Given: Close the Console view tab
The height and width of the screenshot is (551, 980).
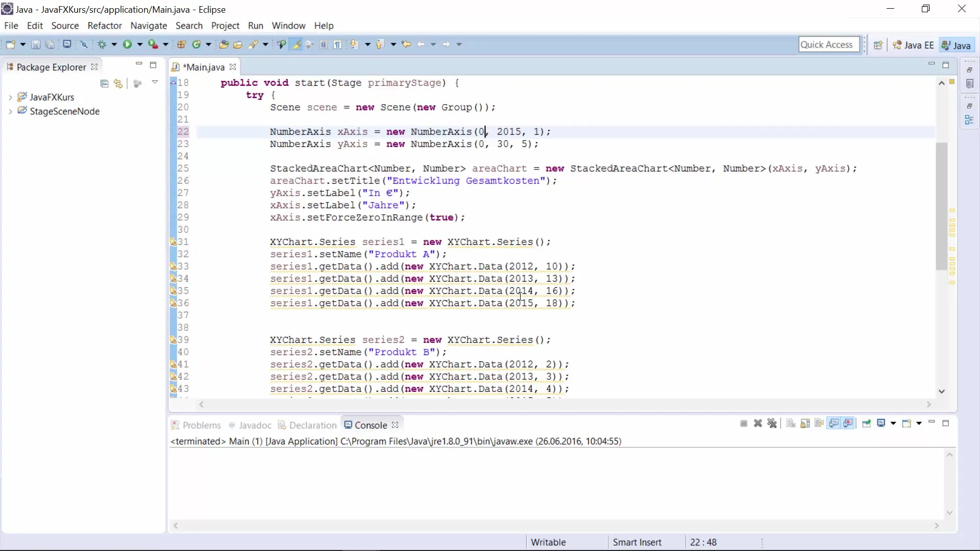Looking at the screenshot, I should point(395,424).
